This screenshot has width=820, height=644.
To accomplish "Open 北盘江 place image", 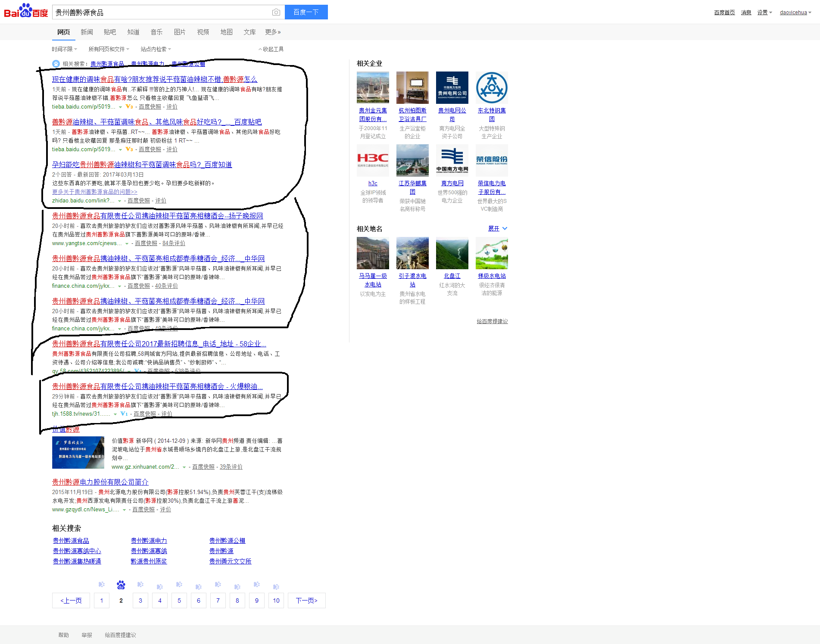I will pyautogui.click(x=452, y=253).
